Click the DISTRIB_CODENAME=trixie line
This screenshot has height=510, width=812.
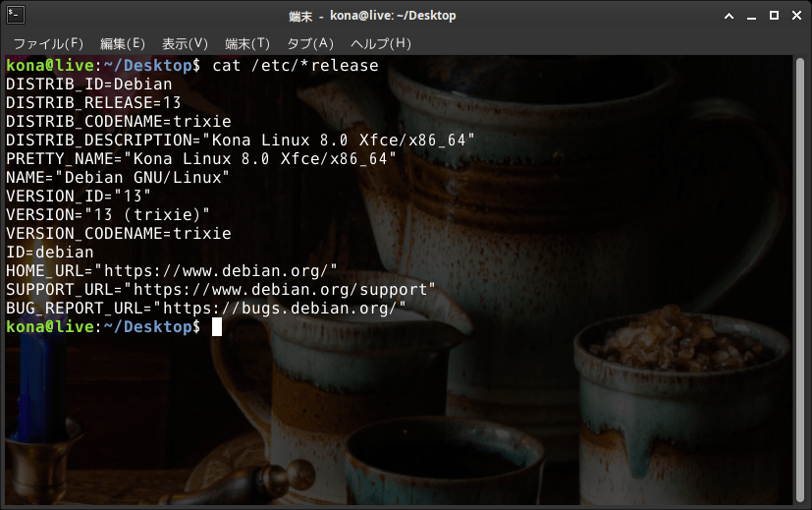[x=118, y=122]
